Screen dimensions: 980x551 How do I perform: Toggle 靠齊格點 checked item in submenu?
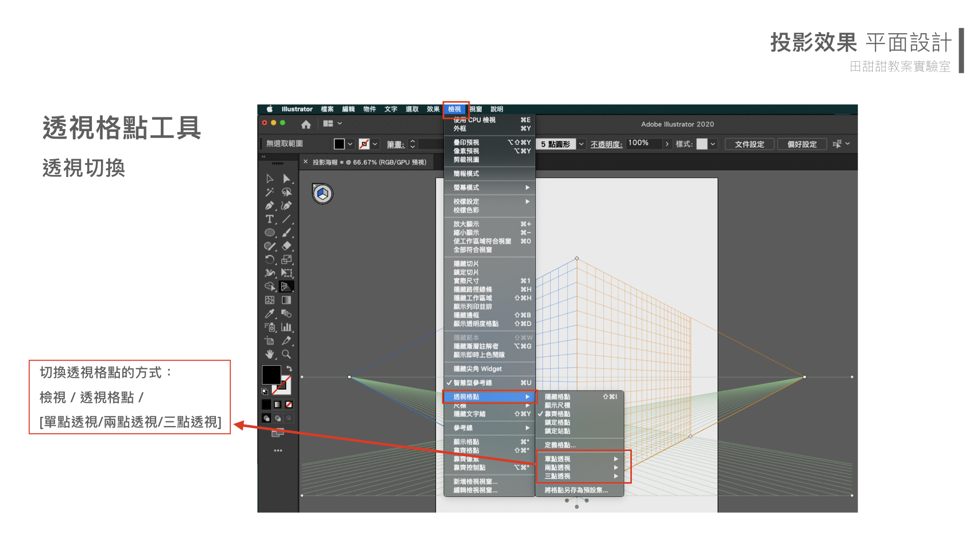click(x=557, y=414)
